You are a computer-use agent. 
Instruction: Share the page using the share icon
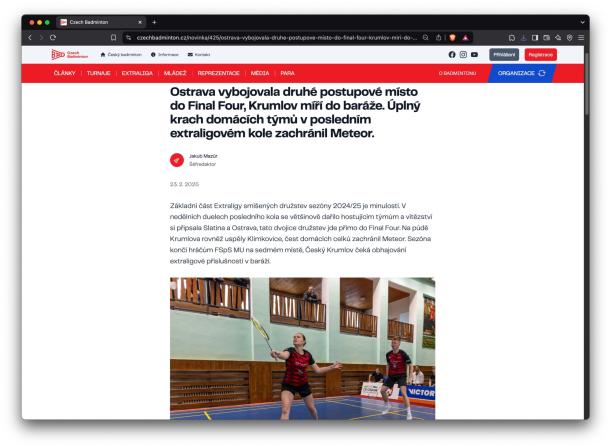(439, 38)
